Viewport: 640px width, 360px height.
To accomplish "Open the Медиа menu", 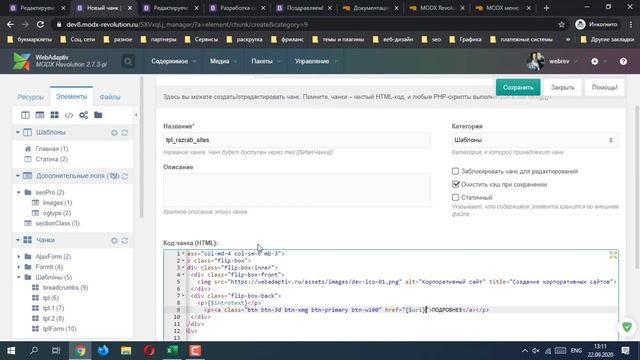I will [223, 61].
